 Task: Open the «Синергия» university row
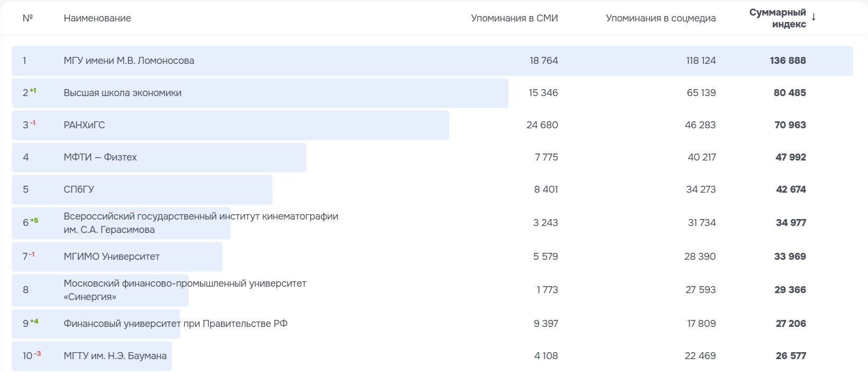(184, 290)
